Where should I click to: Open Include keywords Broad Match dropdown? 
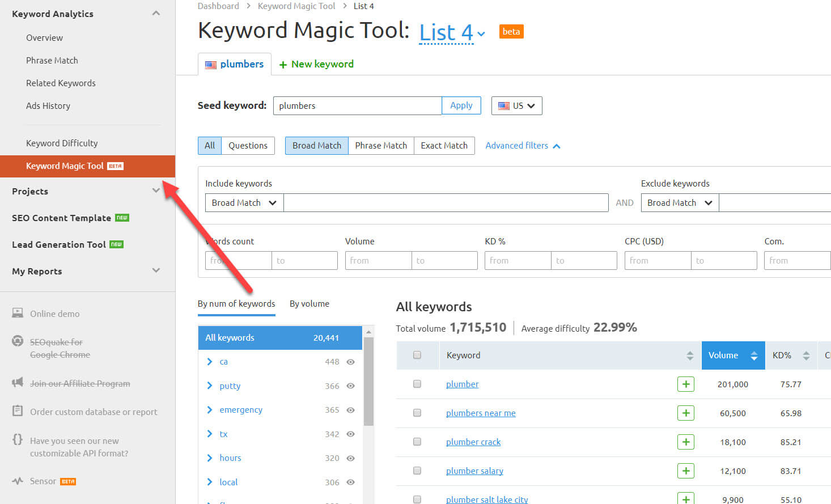[x=244, y=202]
